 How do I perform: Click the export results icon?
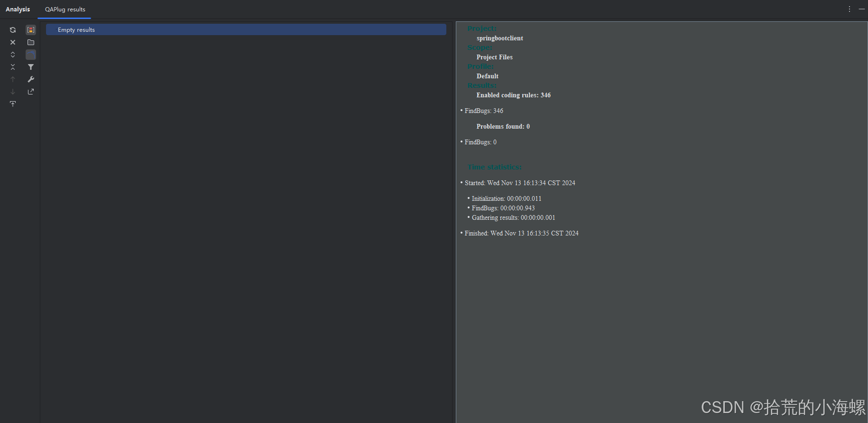coord(31,92)
